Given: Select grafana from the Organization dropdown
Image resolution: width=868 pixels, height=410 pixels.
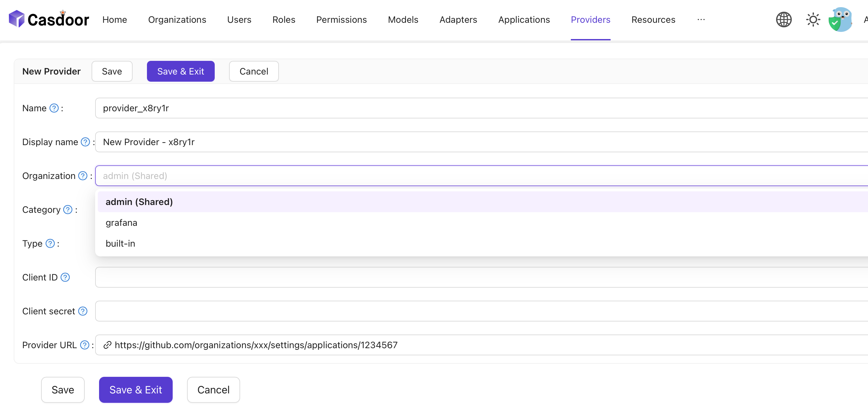Looking at the screenshot, I should (x=121, y=223).
